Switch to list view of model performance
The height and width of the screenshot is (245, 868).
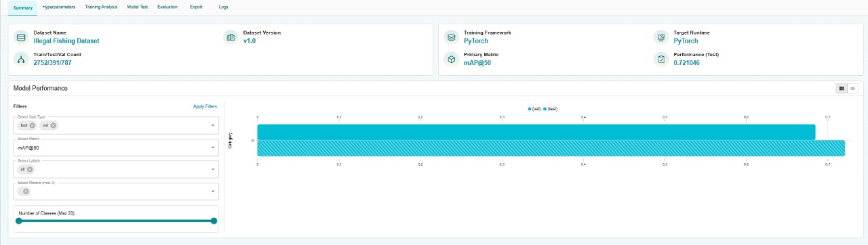pos(852,88)
